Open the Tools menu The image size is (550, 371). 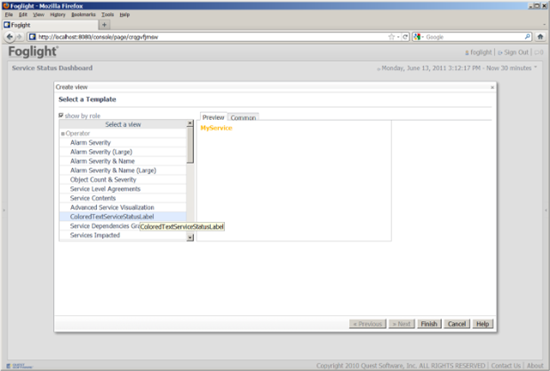click(107, 14)
